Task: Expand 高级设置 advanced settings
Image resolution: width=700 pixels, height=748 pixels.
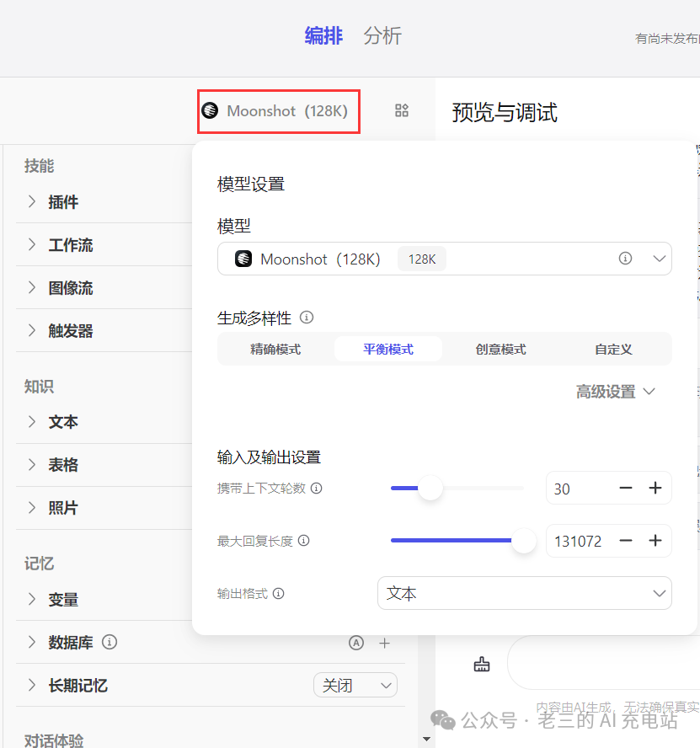Action: click(615, 392)
